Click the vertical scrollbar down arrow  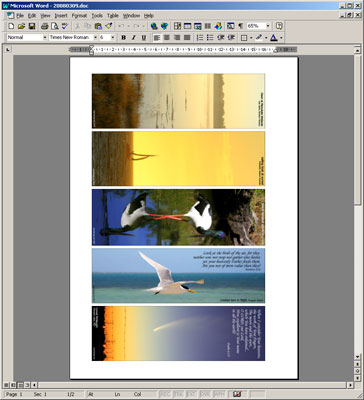pos(357,356)
